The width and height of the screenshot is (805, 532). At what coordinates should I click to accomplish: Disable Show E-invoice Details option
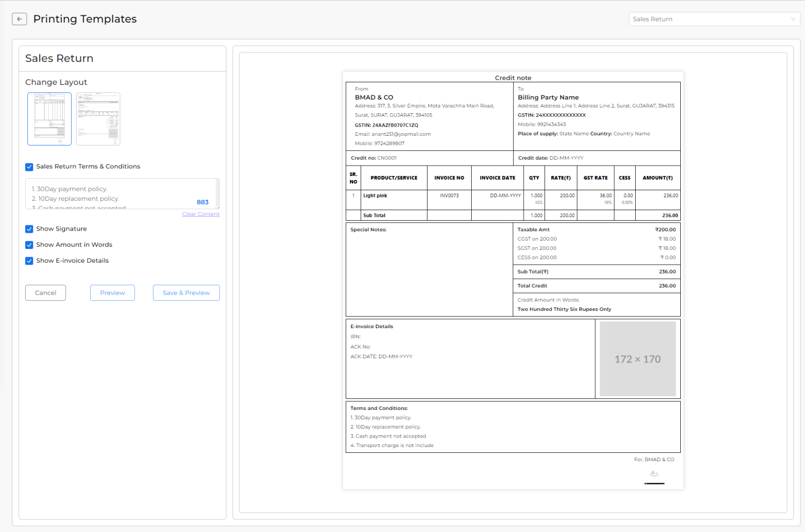point(29,260)
